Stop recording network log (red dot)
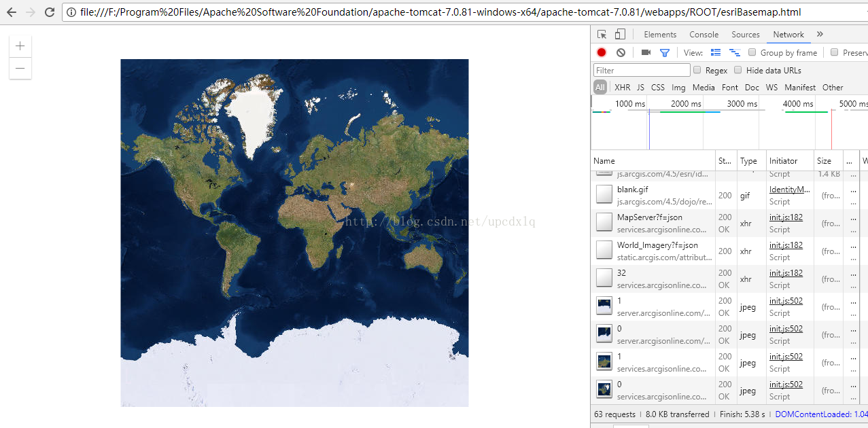868x428 pixels. pos(602,52)
